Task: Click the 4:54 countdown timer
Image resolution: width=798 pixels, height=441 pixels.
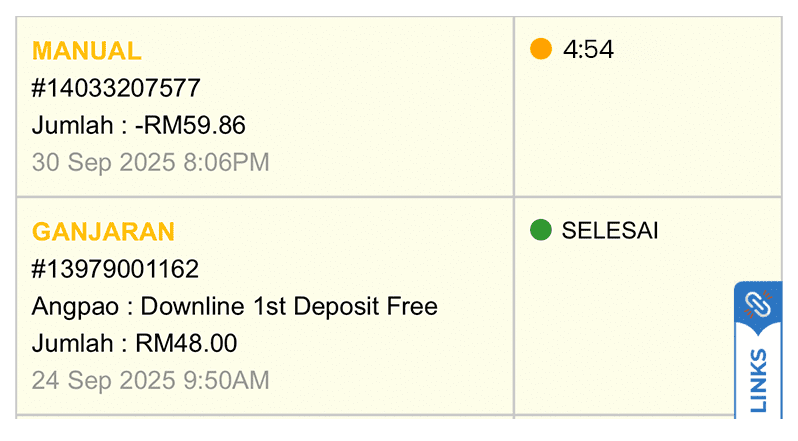Action: (x=588, y=50)
